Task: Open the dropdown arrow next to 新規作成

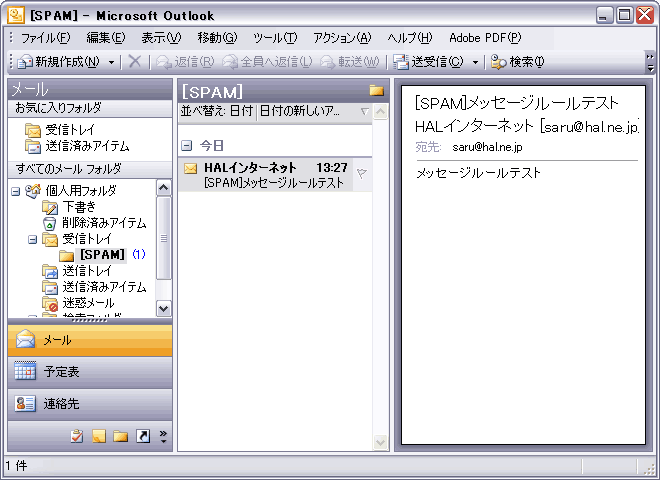Action: pyautogui.click(x=112, y=62)
